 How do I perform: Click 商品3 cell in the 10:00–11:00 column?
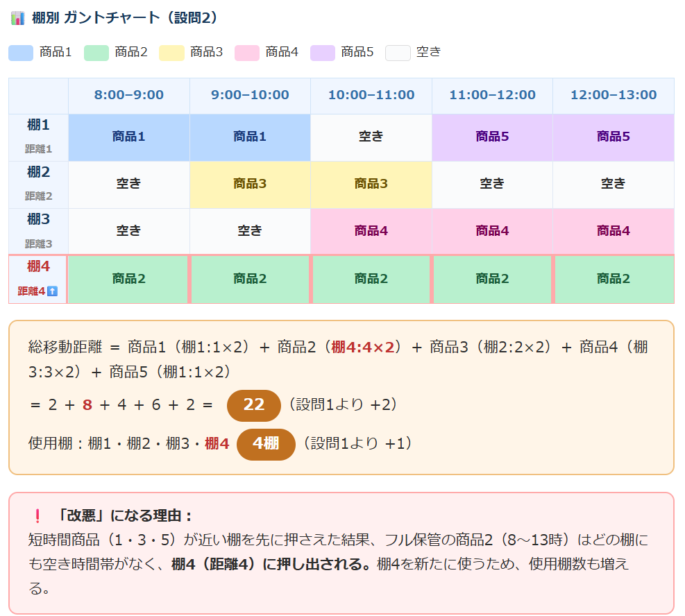pyautogui.click(x=371, y=184)
